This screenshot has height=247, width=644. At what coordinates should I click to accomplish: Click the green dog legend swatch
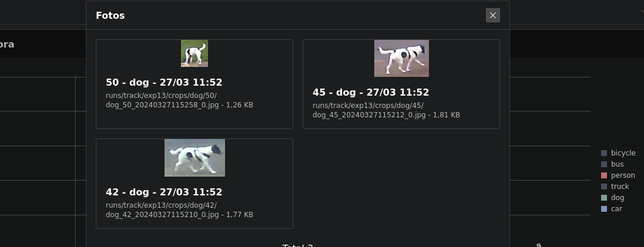(x=604, y=198)
